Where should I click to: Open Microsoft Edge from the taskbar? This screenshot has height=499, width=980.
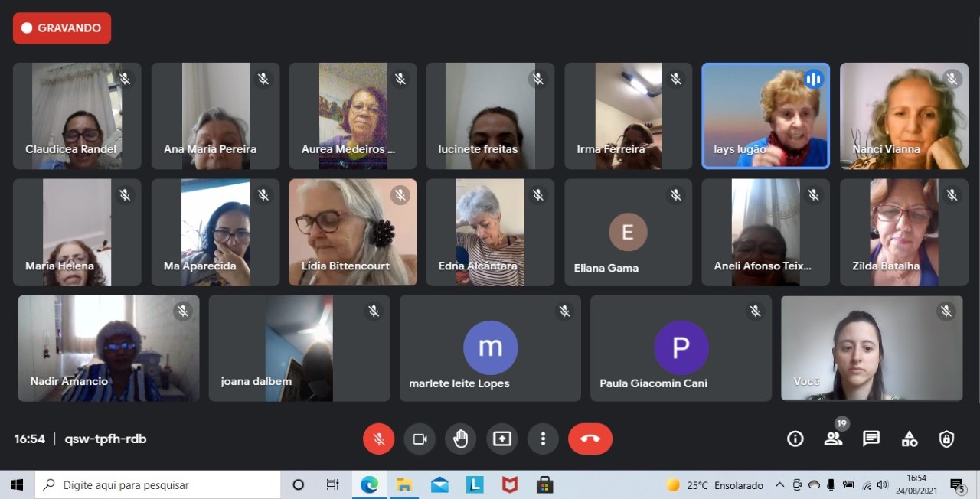coord(369,485)
